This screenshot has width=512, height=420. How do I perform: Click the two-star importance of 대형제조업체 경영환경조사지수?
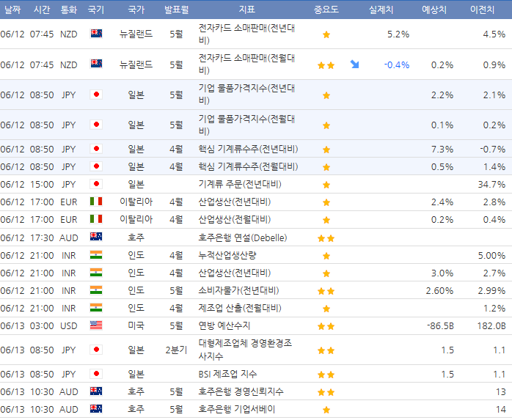click(326, 350)
